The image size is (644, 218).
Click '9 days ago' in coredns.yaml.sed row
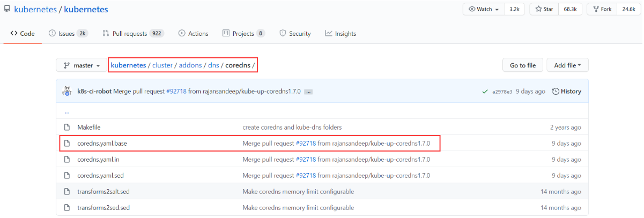click(x=566, y=176)
